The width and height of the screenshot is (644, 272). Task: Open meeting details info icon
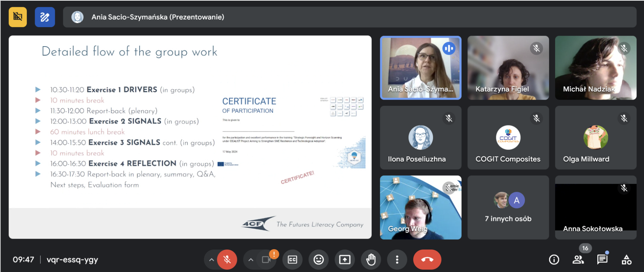[554, 260]
